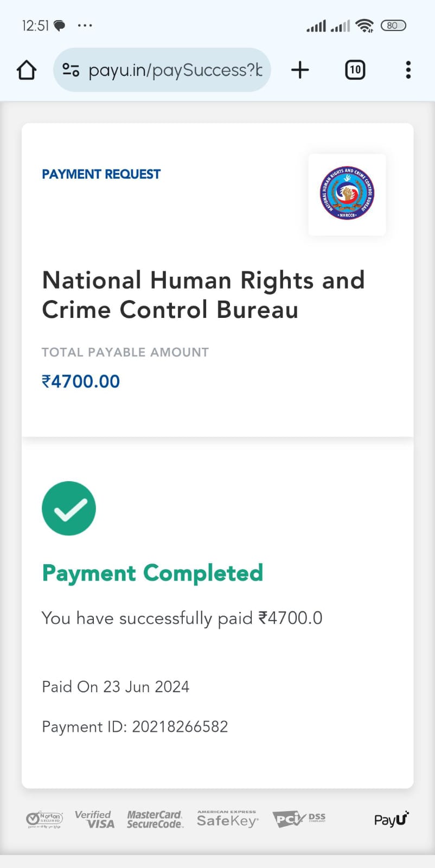Tap the MasterCard SecureCode logo
435x868 pixels.
click(x=155, y=819)
